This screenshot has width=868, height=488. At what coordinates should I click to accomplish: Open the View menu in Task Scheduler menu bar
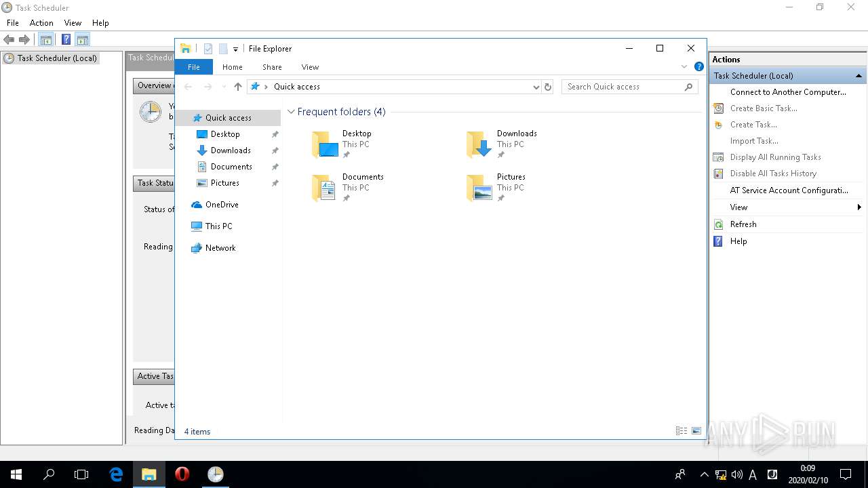tap(73, 22)
